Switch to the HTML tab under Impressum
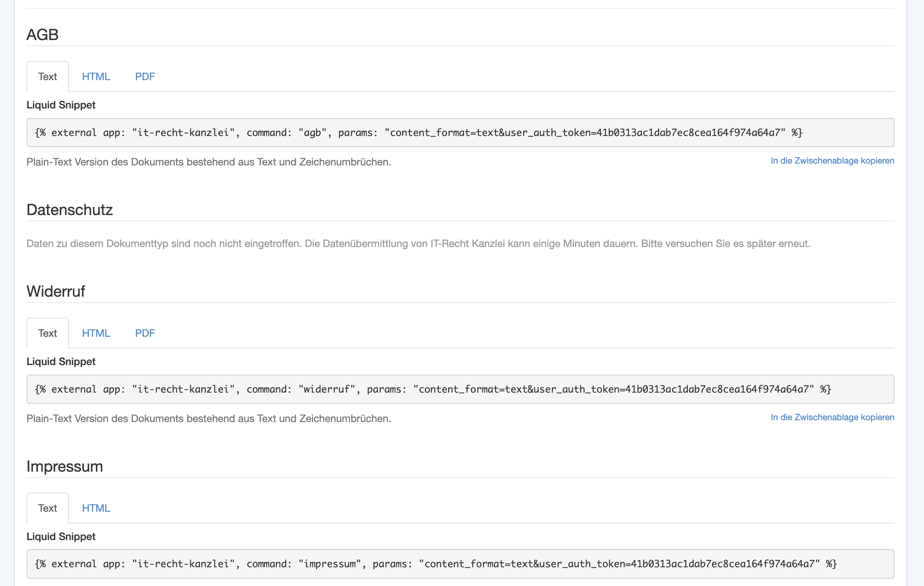This screenshot has width=924, height=586. click(96, 508)
